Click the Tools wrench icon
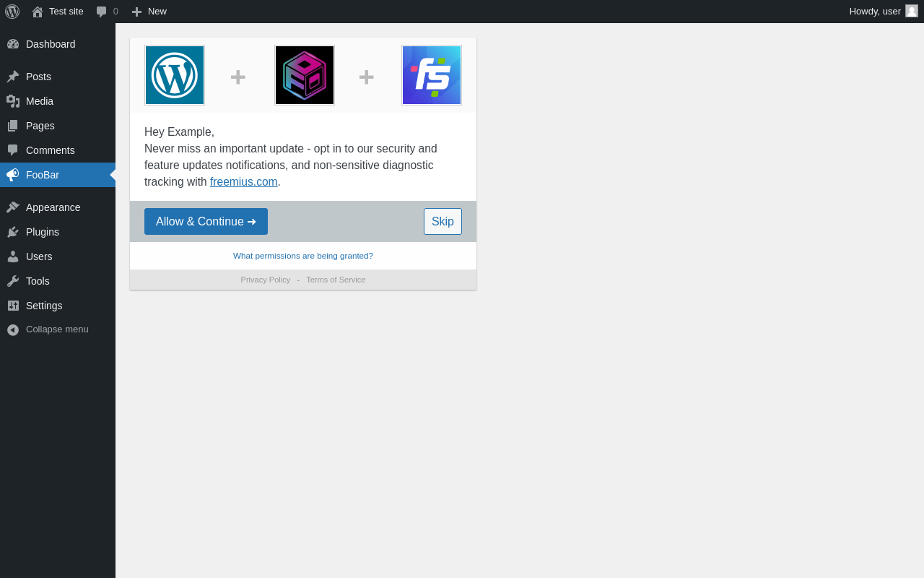 [13, 281]
